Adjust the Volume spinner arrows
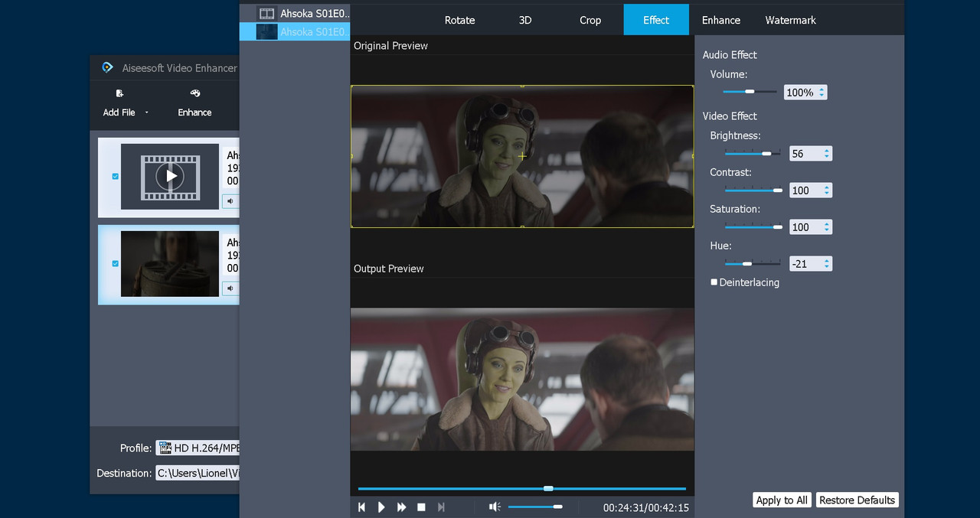Image resolution: width=980 pixels, height=518 pixels. click(x=822, y=92)
